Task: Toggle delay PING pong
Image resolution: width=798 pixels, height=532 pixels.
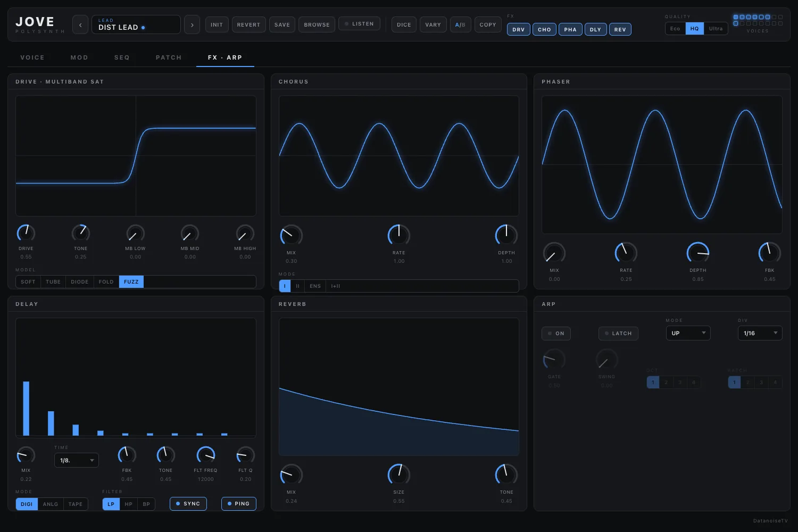Action: [239, 504]
